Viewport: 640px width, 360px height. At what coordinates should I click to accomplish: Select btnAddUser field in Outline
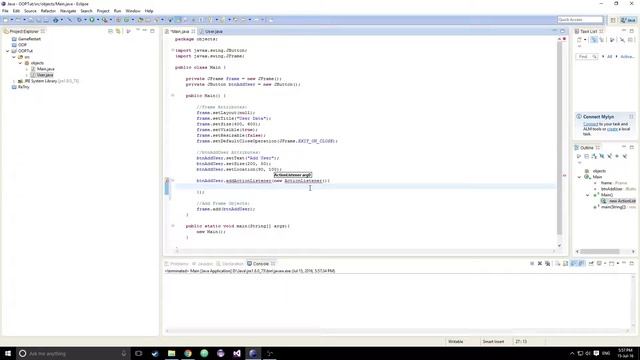[x=611, y=189]
